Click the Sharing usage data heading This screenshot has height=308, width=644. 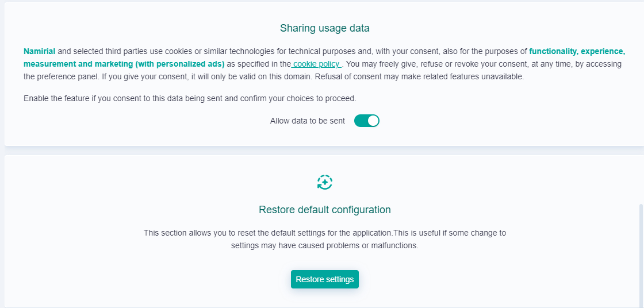coord(325,28)
